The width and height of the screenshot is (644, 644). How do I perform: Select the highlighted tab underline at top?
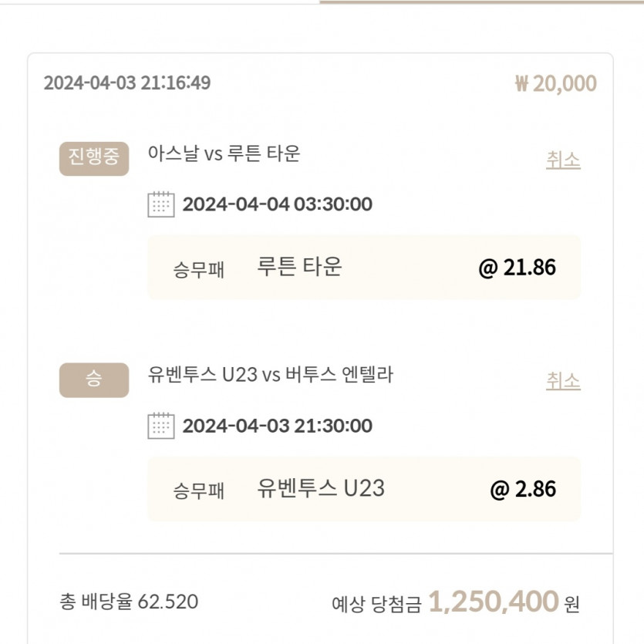[482, 2]
